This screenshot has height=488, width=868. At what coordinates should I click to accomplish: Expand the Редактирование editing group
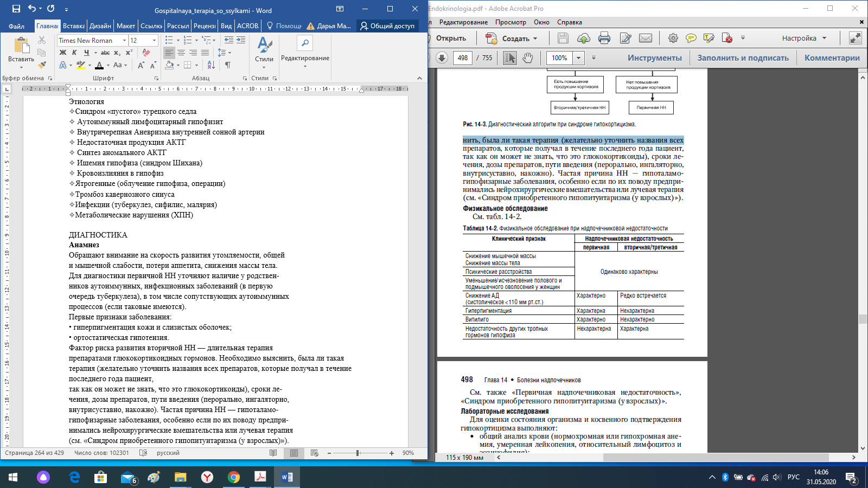tap(305, 52)
